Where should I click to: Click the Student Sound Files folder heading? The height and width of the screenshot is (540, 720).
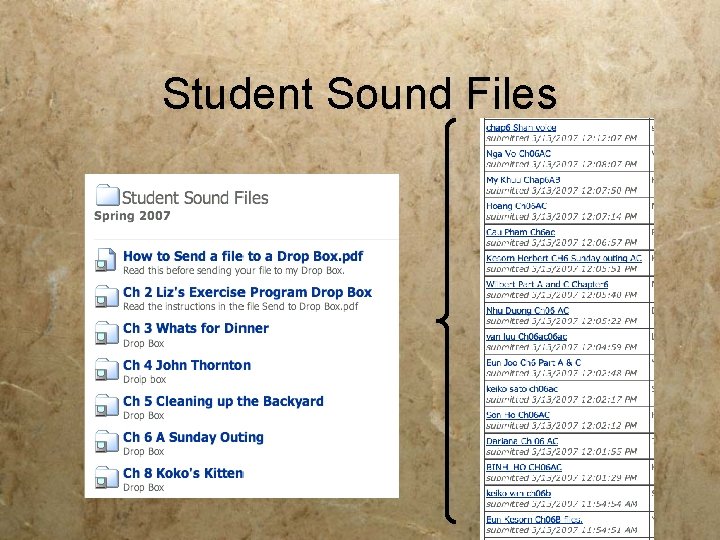pyautogui.click(x=195, y=198)
